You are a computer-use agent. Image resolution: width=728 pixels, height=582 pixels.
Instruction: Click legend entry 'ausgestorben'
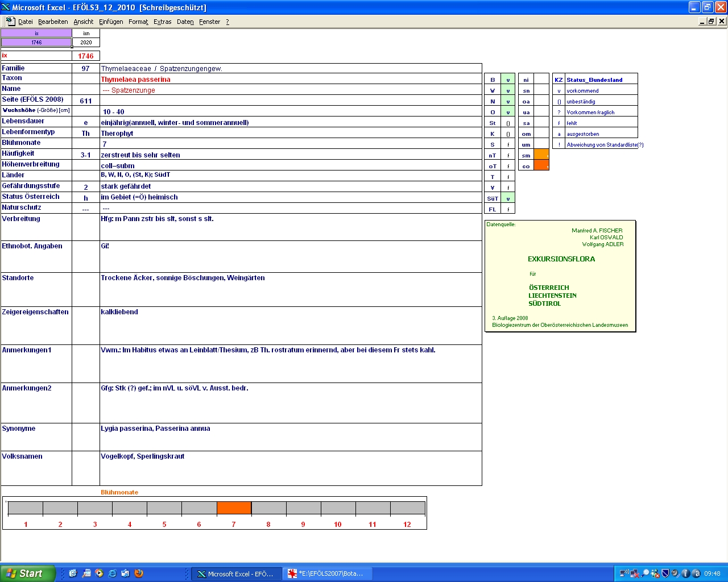[583, 134]
